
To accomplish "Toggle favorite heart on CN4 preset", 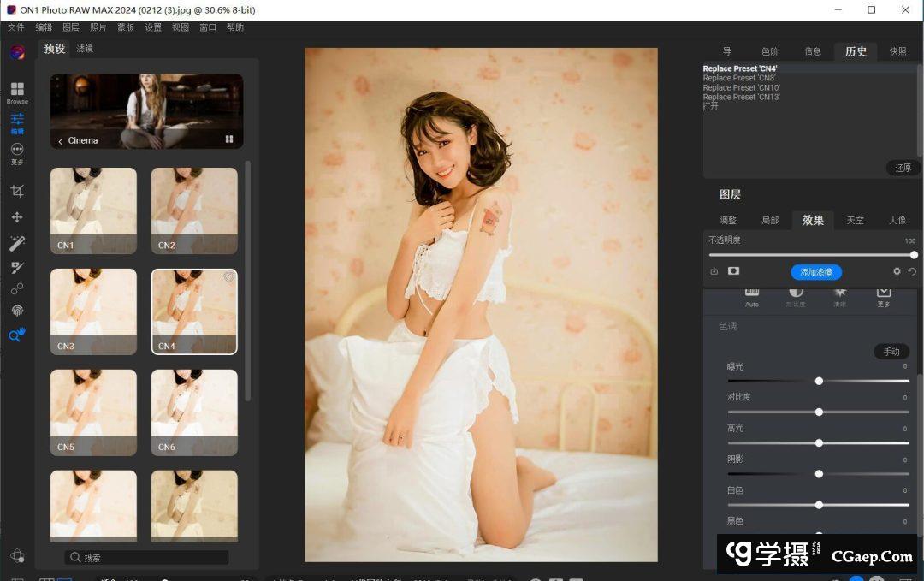I will 228,277.
